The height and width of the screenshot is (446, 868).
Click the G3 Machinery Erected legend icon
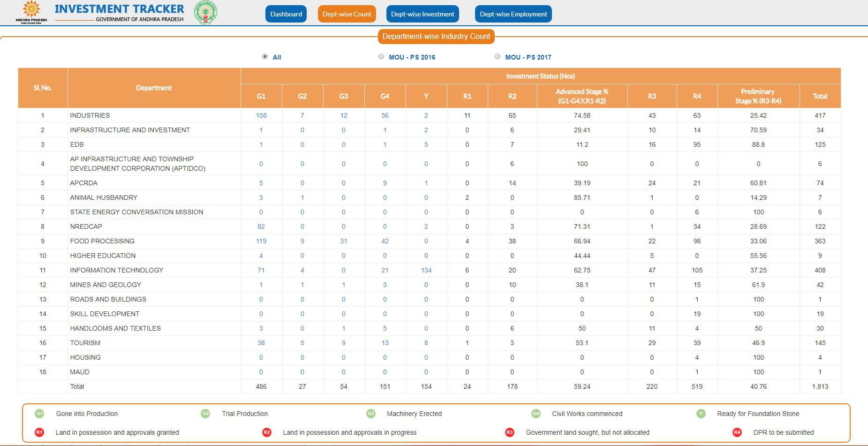371,414
